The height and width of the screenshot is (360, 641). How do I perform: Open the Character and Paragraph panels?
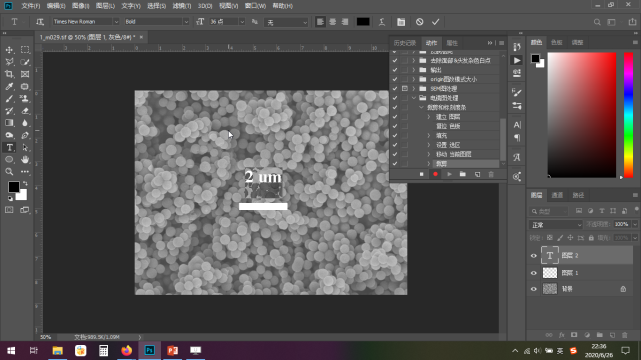(401, 22)
